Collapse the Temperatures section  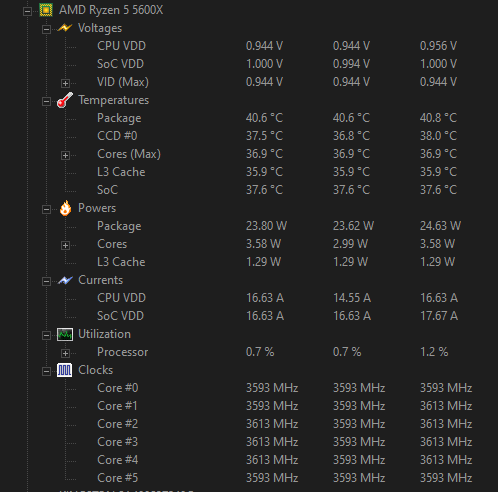tap(46, 101)
